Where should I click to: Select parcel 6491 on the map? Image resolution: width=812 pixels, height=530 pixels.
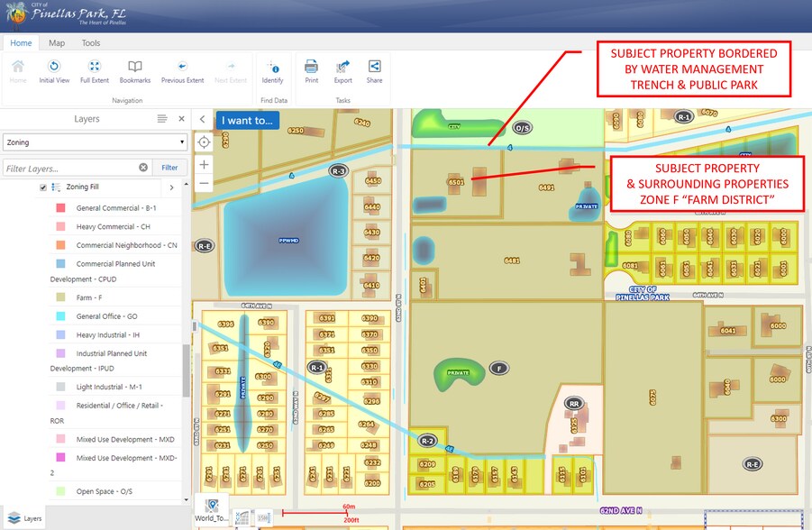tap(547, 187)
